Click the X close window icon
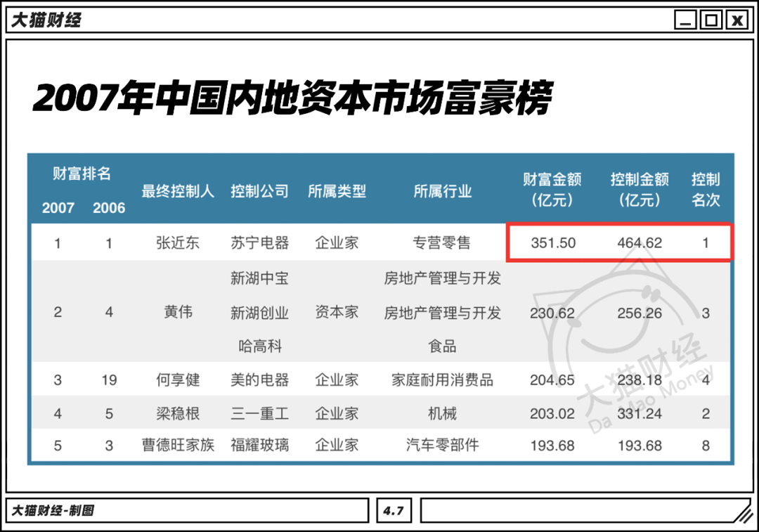 [x=737, y=20]
